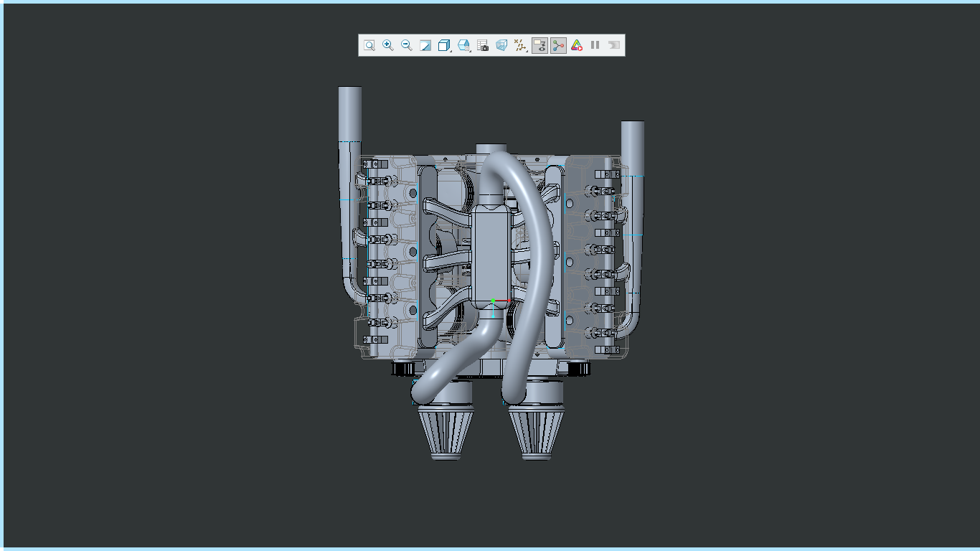Open the Display Style cube dropdown

point(445,45)
